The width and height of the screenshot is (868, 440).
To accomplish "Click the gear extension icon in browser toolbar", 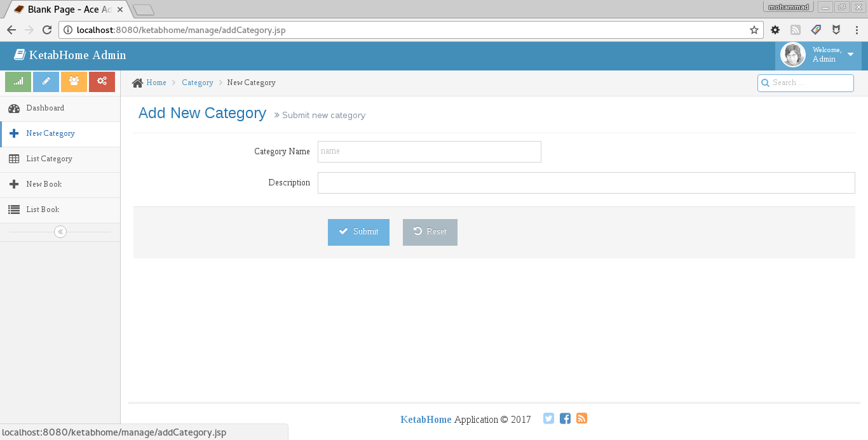I will click(x=775, y=30).
